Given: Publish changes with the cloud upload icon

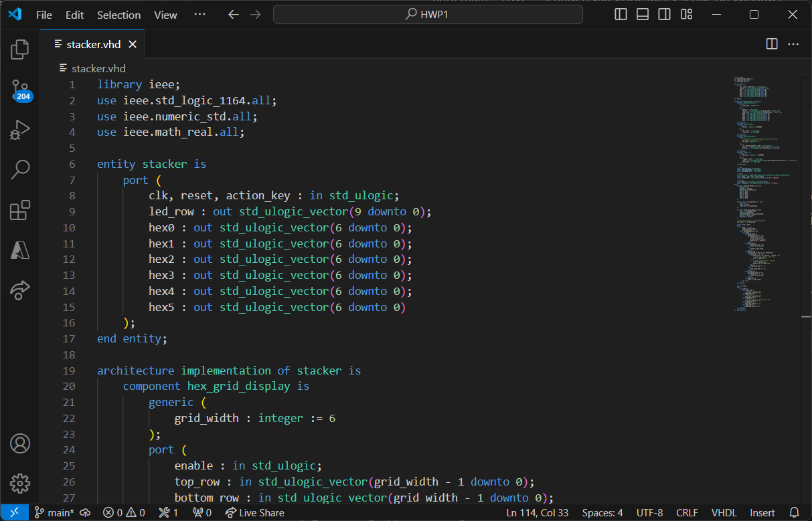Looking at the screenshot, I should (x=86, y=512).
